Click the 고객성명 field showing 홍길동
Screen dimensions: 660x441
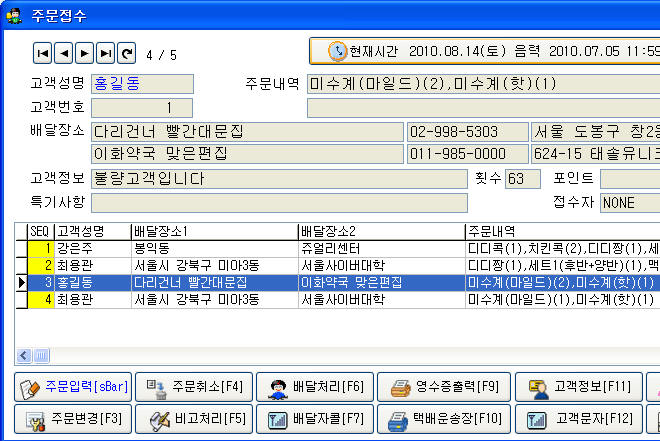click(142, 84)
